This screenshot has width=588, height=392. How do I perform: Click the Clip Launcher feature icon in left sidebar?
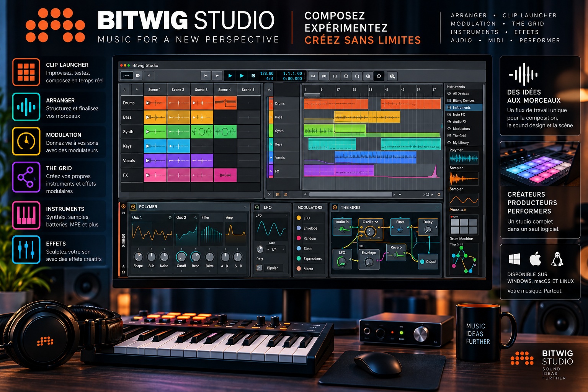point(26,72)
